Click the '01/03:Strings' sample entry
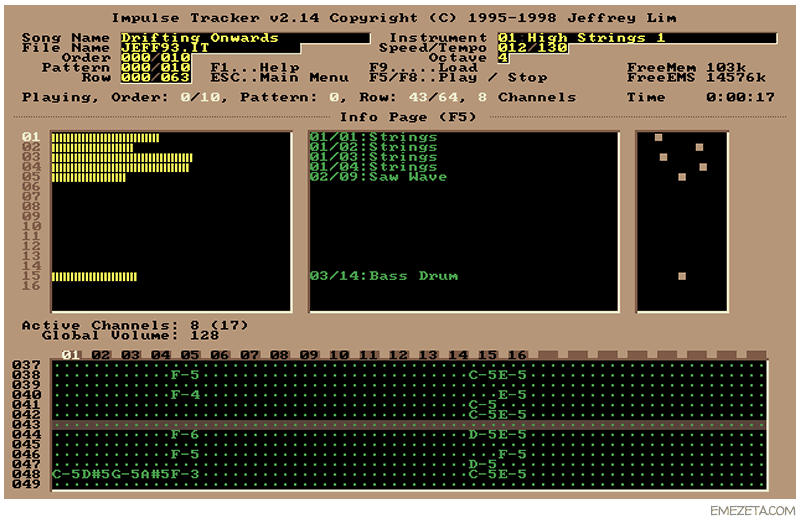This screenshot has width=800, height=525. [373, 157]
